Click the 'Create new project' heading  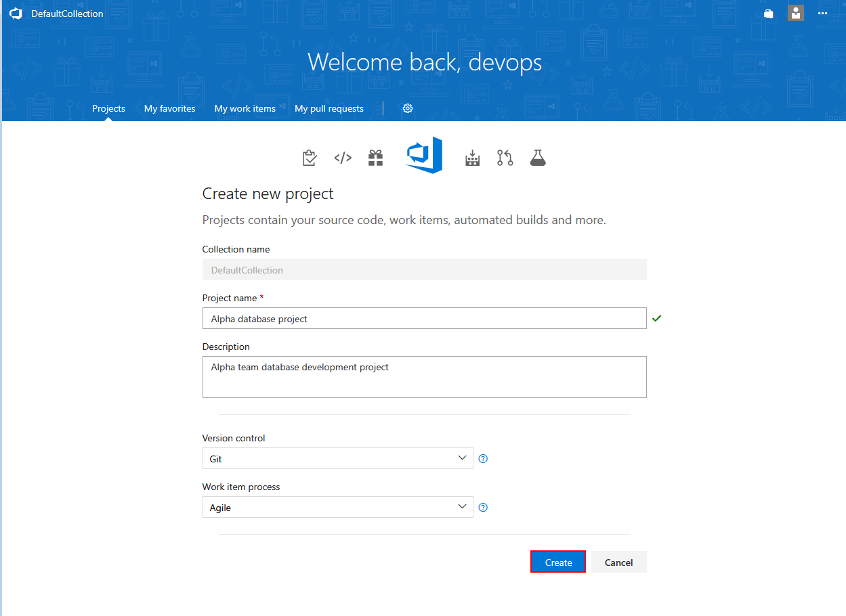268,194
